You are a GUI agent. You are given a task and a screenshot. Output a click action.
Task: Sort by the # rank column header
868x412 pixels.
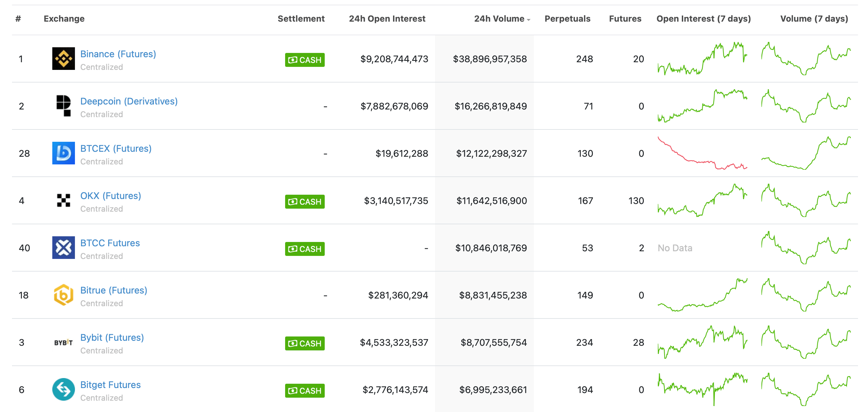(18, 19)
